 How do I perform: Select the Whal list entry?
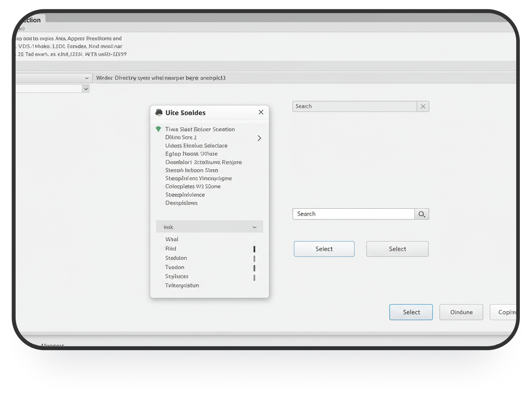(x=172, y=239)
